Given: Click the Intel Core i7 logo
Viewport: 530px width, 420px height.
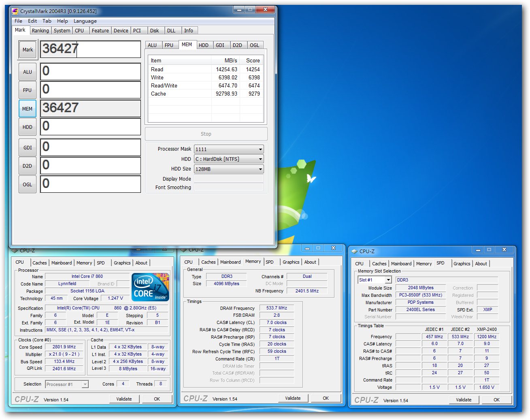Looking at the screenshot, I should [150, 287].
